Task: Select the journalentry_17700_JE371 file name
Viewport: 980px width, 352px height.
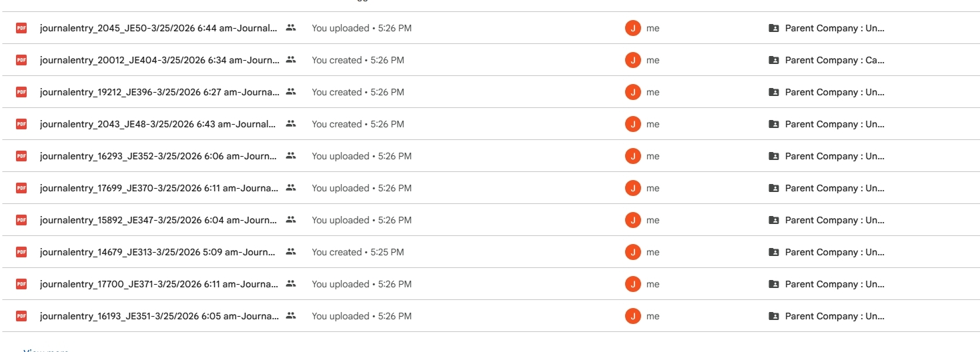Action: click(159, 284)
